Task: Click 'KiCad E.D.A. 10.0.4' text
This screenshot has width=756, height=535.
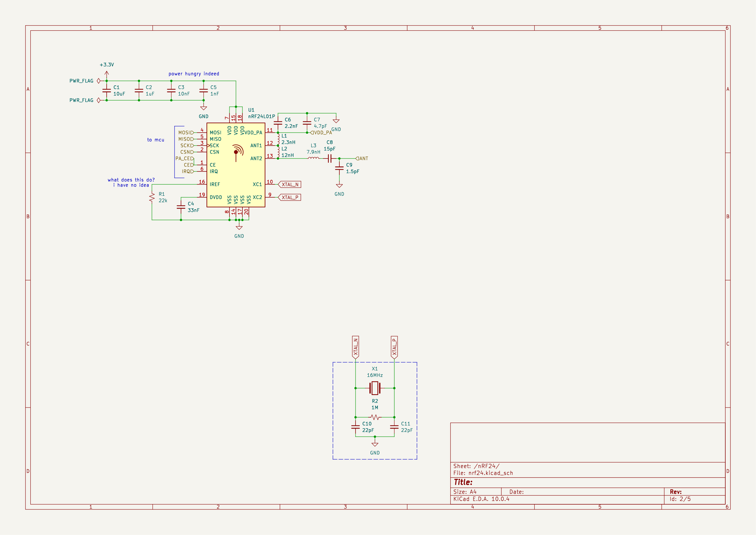Action: (481, 499)
